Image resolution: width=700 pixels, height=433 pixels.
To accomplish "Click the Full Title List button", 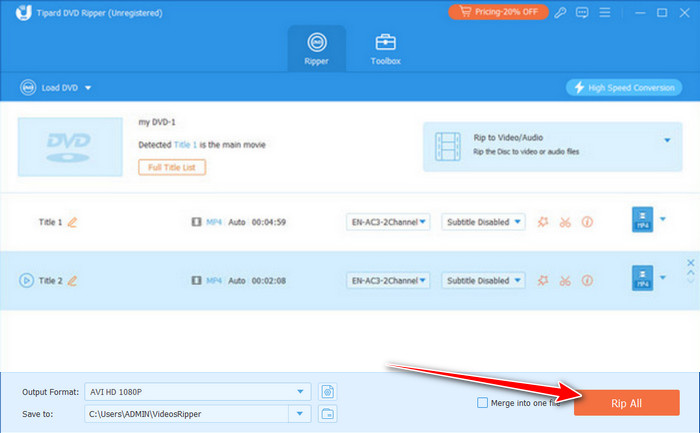I will point(172,167).
